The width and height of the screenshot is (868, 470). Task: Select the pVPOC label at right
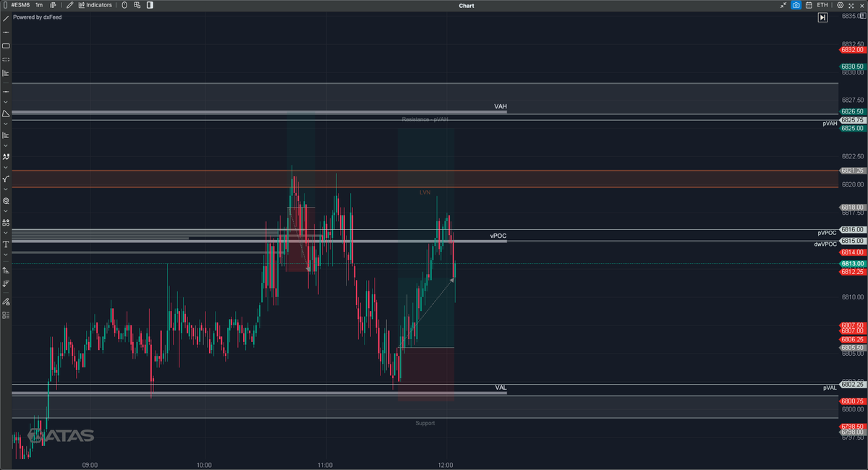tap(827, 233)
